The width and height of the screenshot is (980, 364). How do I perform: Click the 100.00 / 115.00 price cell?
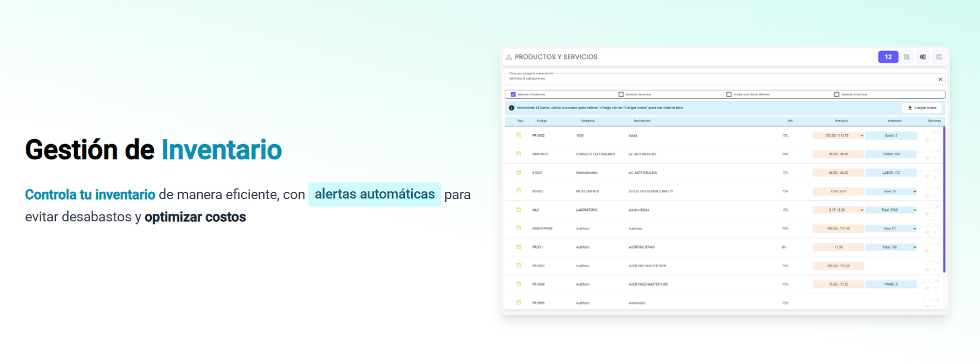tap(839, 266)
